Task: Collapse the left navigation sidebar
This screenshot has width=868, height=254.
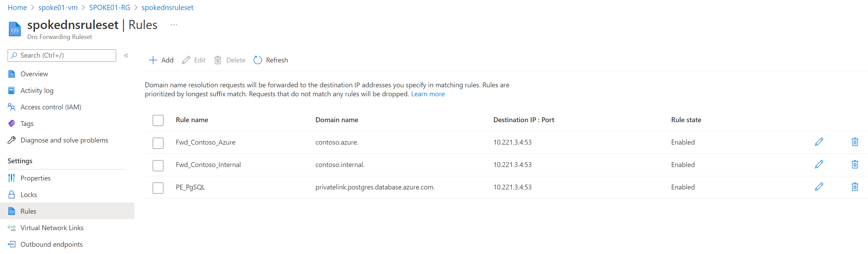Action: tap(126, 56)
